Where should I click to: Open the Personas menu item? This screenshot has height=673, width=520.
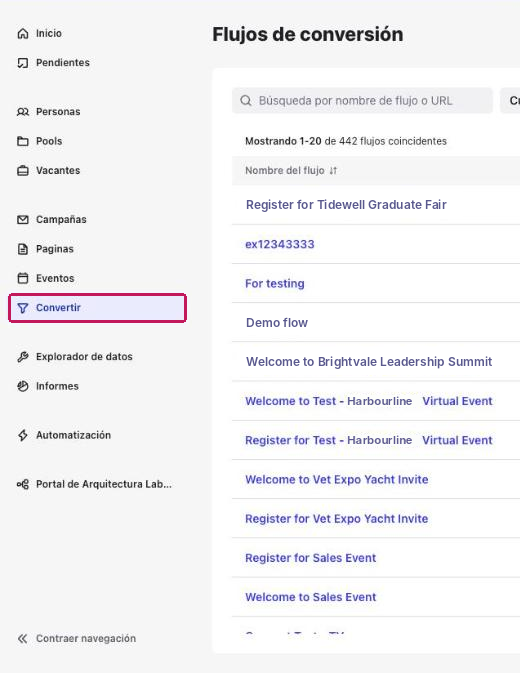point(58,112)
